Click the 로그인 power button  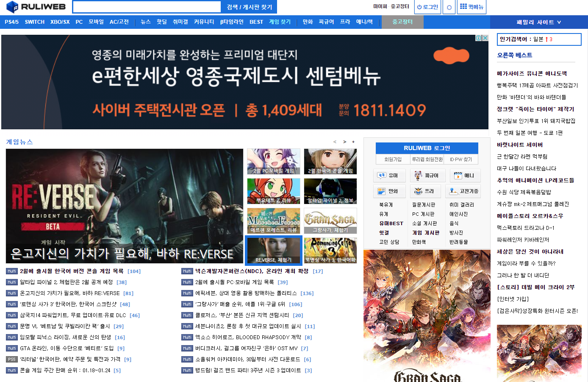point(427,7)
